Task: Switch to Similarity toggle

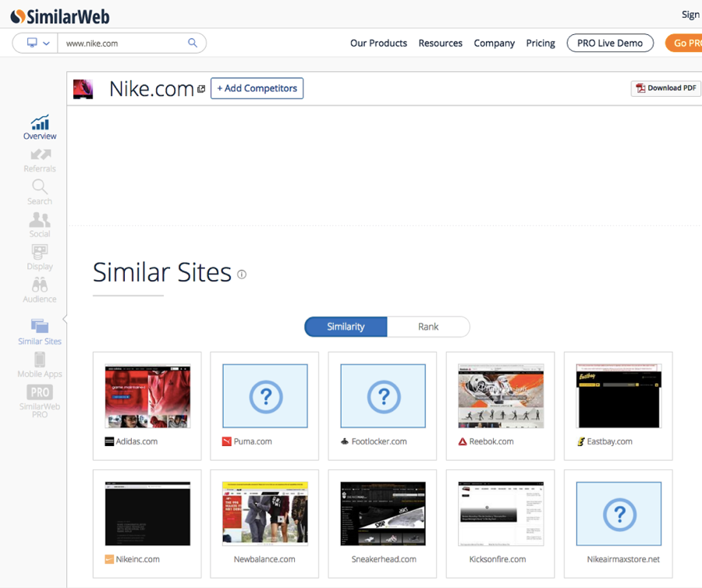Action: pos(346,327)
